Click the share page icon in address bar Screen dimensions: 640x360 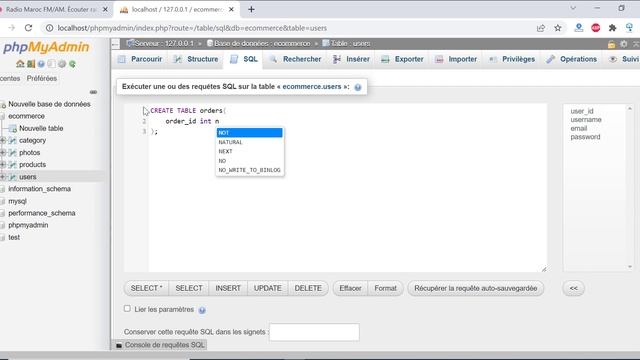click(x=541, y=28)
